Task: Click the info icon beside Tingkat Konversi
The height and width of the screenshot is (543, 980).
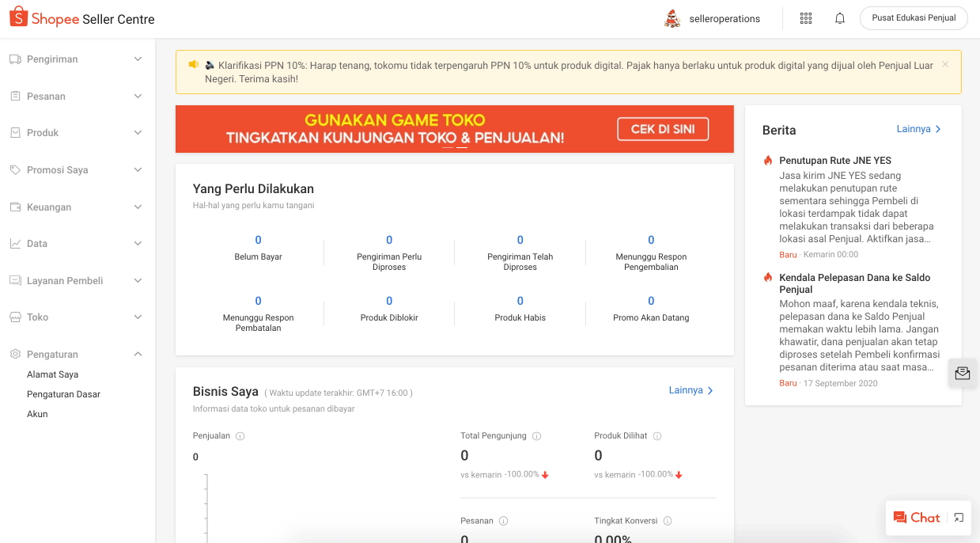Action: pos(668,521)
